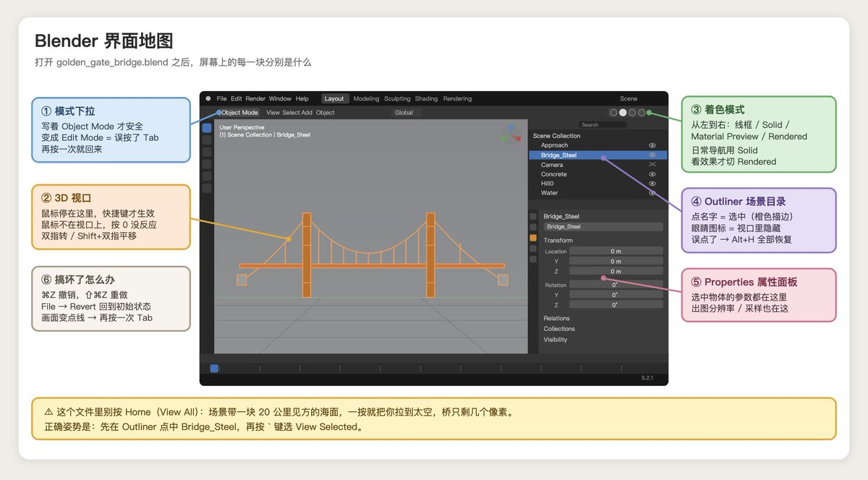Open the Object Mode dropdown

239,113
